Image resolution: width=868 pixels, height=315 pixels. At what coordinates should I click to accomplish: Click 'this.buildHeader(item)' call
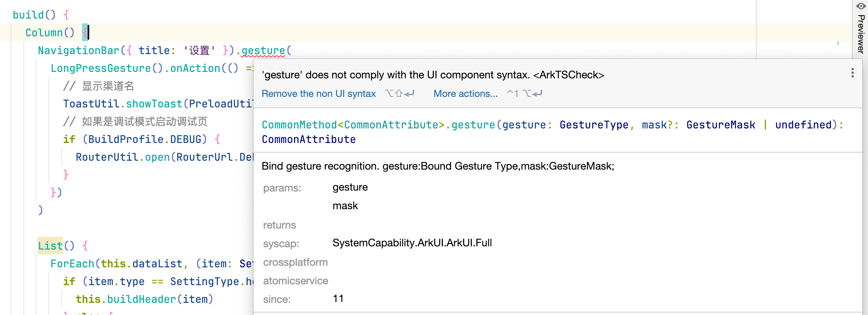pos(144,299)
